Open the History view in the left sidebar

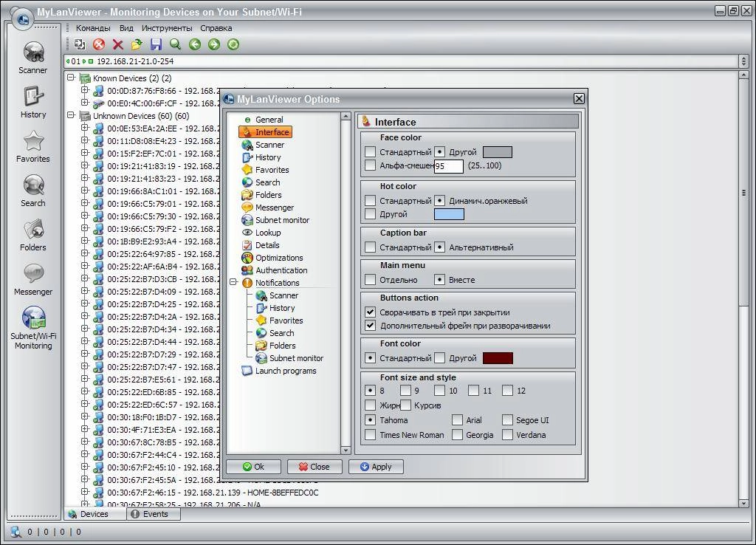coord(33,102)
